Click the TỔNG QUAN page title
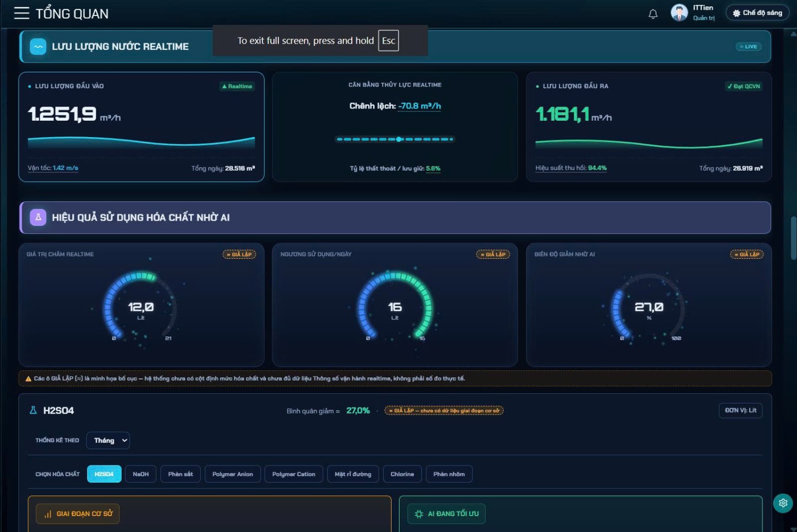The image size is (797, 532). (72, 14)
